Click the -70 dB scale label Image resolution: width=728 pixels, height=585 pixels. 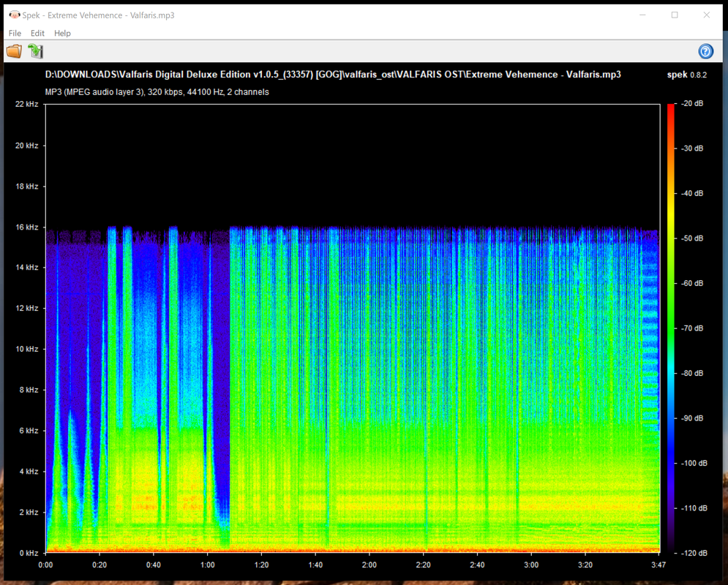[692, 328]
